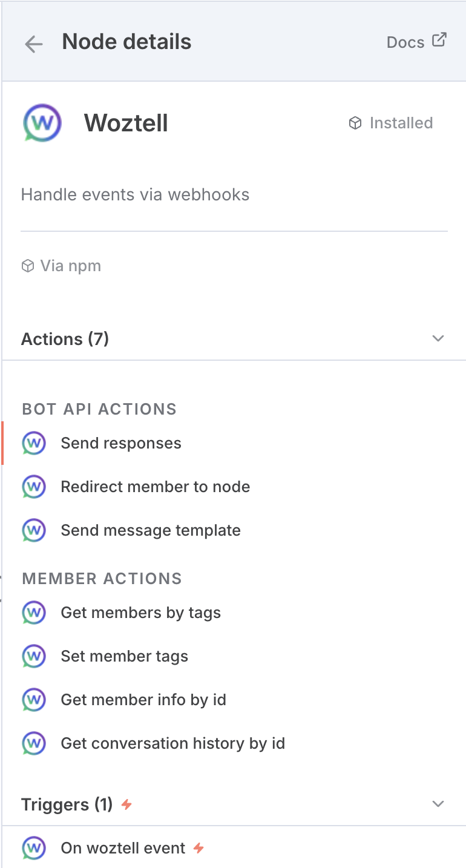Open the Docs external link
The height and width of the screenshot is (868, 466).
click(x=416, y=42)
